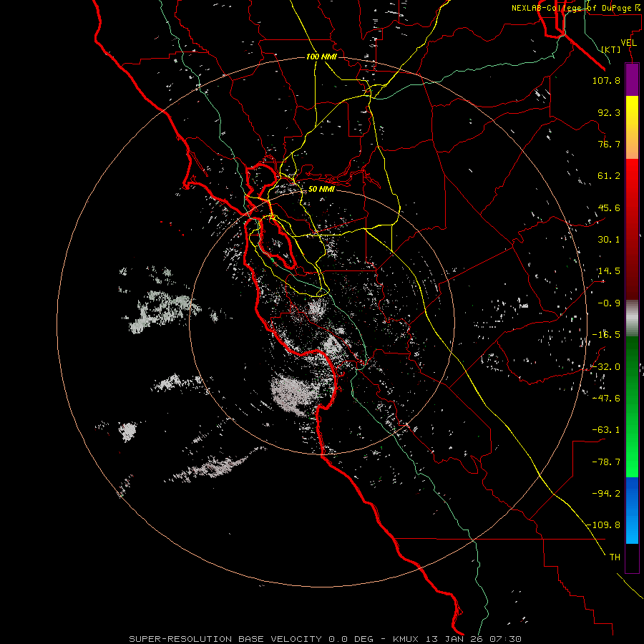This screenshot has width=644, height=644.
Task: Click the VEL legend title
Action: coord(628,43)
